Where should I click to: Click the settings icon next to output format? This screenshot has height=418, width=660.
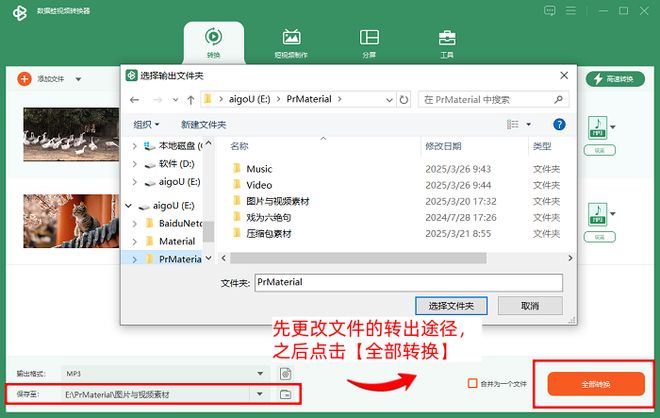click(x=285, y=373)
